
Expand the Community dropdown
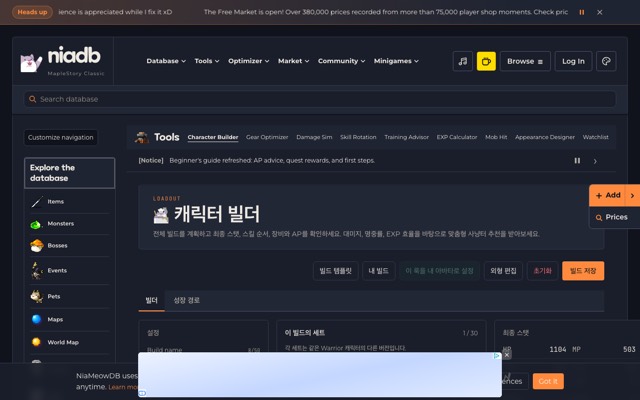point(341,61)
